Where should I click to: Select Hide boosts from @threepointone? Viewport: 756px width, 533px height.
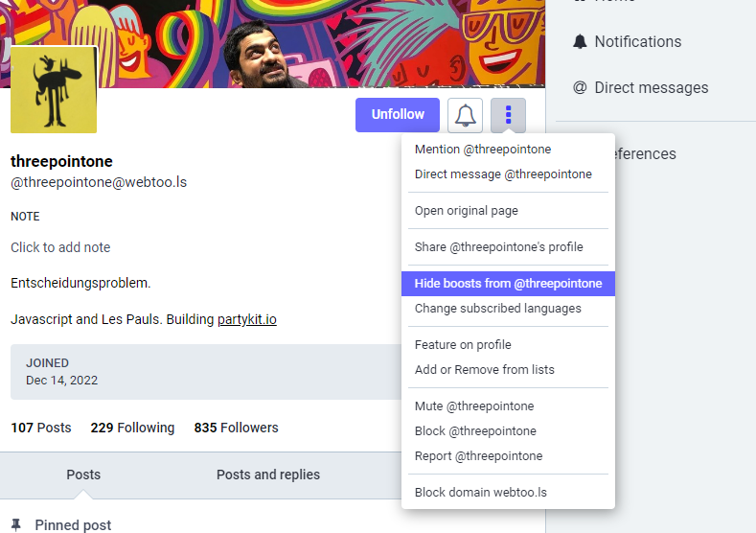pos(508,284)
